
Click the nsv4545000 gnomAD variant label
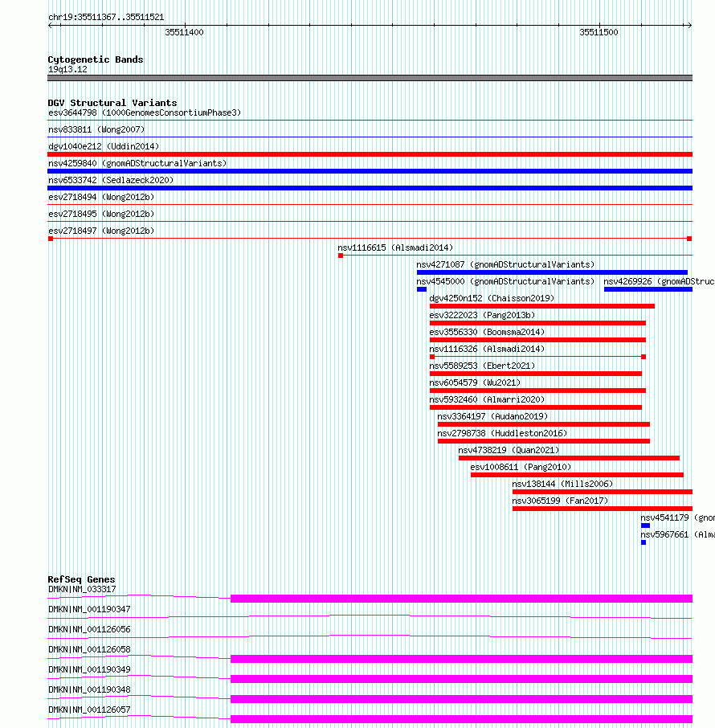pyautogui.click(x=505, y=281)
